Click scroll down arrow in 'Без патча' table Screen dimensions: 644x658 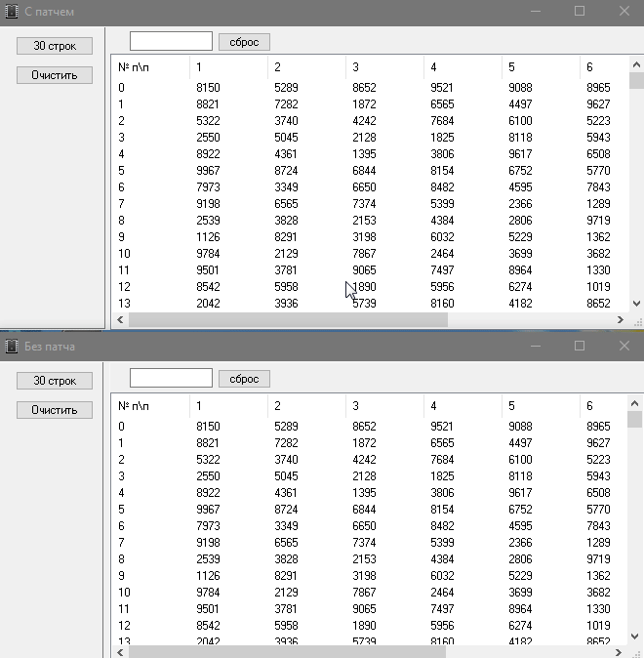pyautogui.click(x=634, y=637)
